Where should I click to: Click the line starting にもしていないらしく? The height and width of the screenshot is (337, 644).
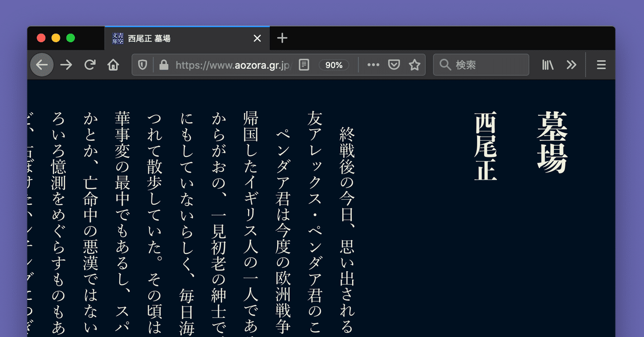187,223
